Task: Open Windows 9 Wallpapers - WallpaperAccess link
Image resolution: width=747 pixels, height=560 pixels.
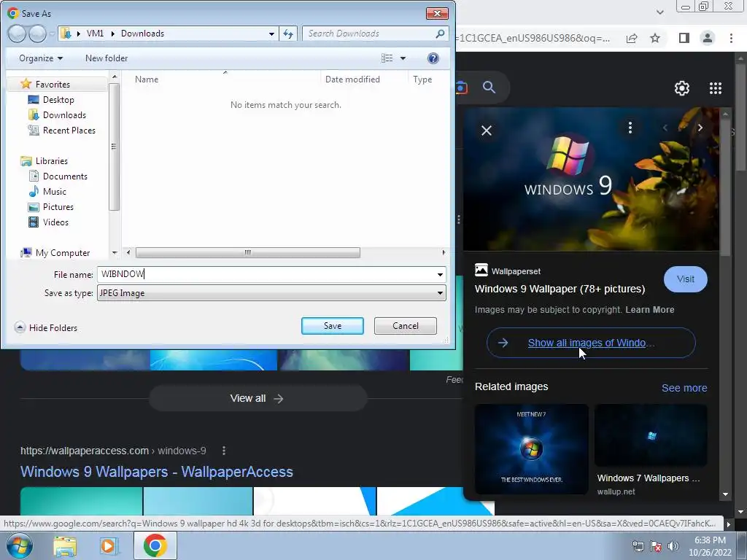Action: tap(157, 472)
